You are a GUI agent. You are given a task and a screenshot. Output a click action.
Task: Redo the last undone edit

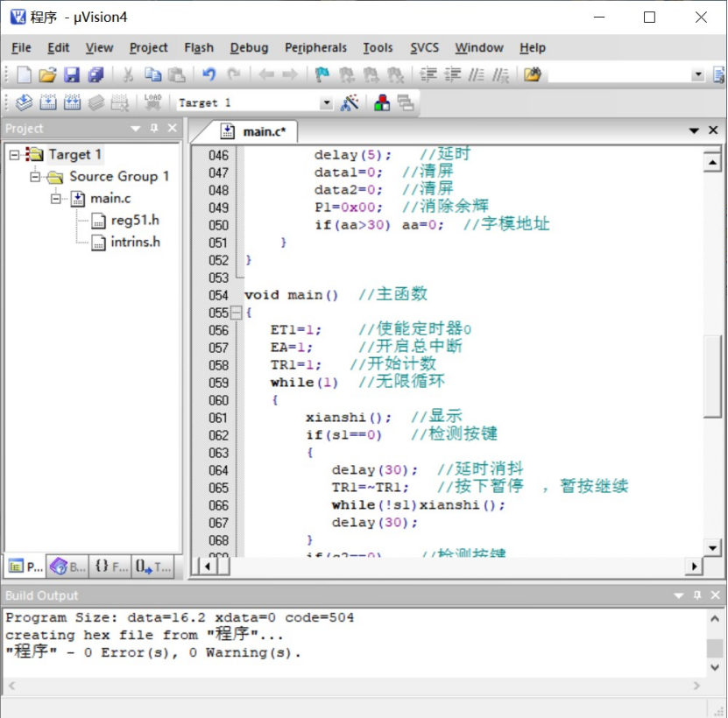[x=234, y=74]
